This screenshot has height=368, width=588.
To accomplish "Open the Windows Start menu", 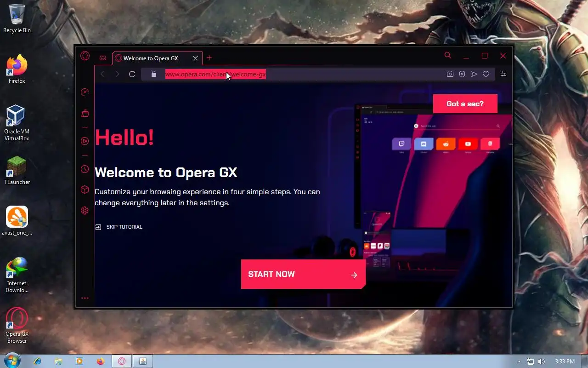I will 11,361.
